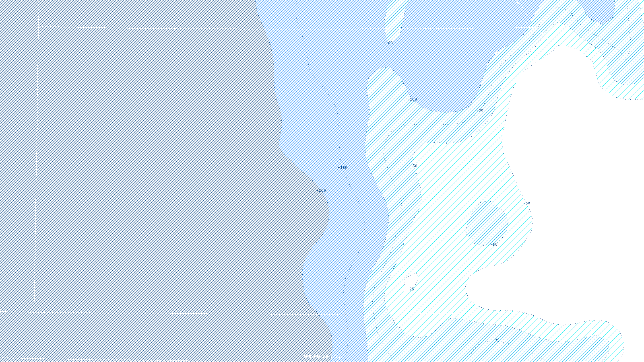Click the "-200" contour label

(321, 191)
